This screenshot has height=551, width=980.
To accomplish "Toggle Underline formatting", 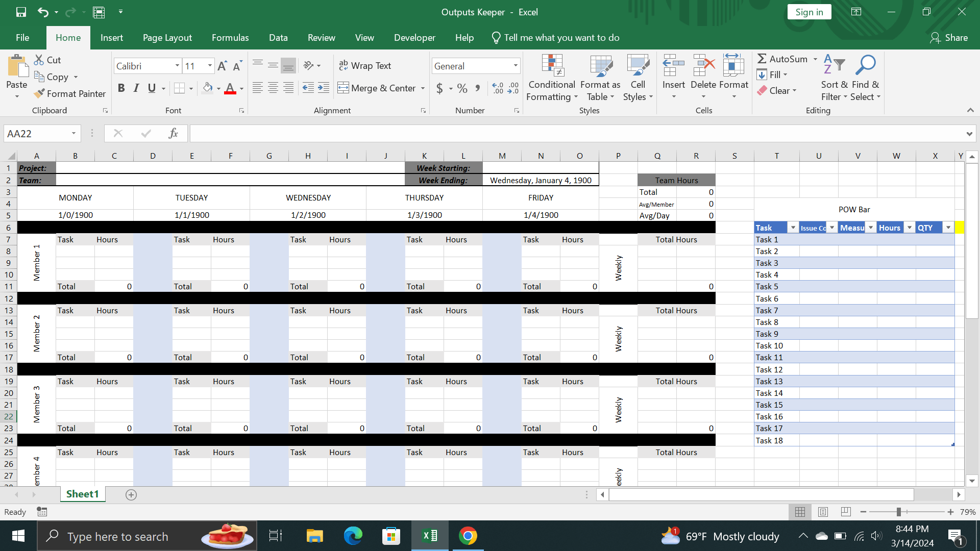I will pyautogui.click(x=152, y=88).
